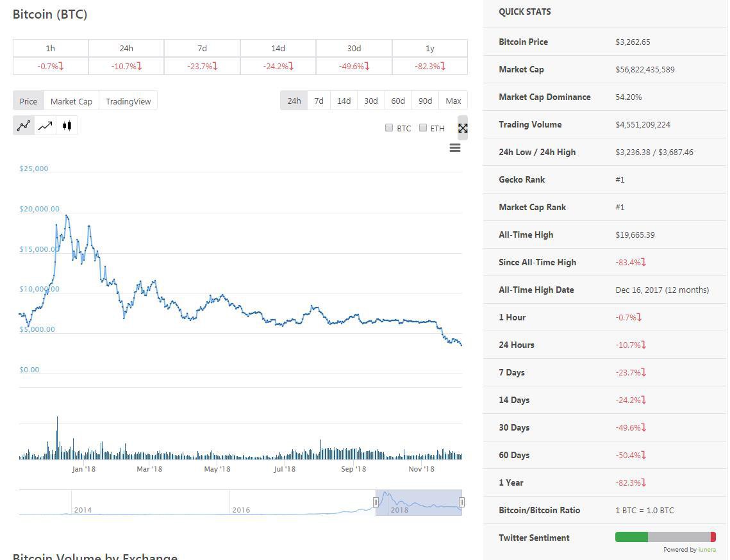Click the $20,000.00 y-axis label

point(40,208)
